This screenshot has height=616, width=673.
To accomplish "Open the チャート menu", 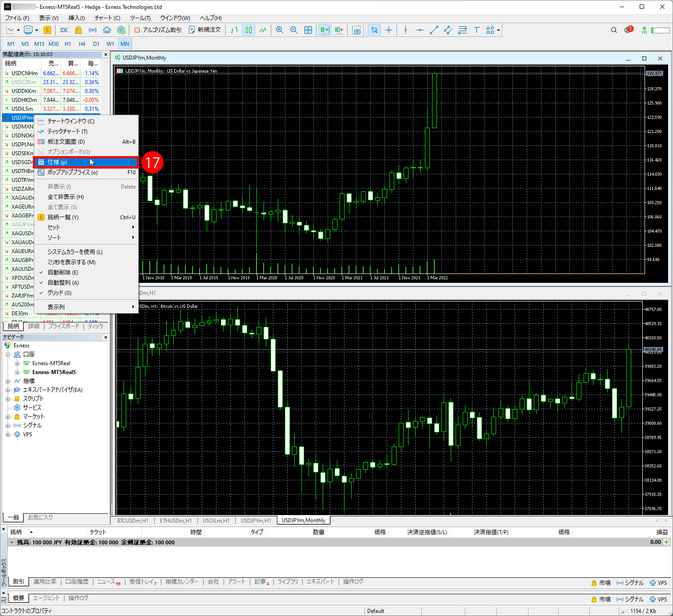I will tap(107, 18).
